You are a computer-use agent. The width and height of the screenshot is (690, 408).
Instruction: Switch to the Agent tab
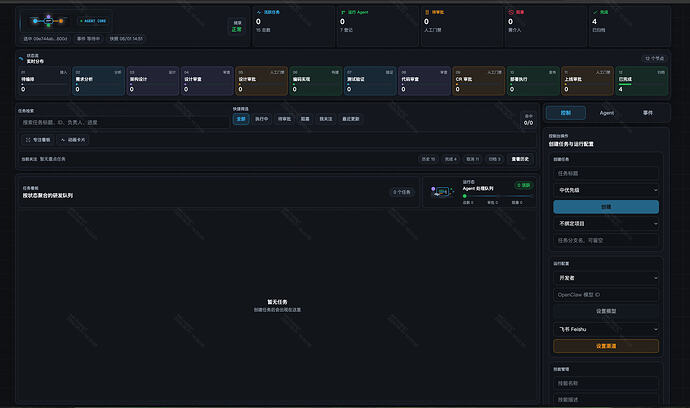coord(606,113)
